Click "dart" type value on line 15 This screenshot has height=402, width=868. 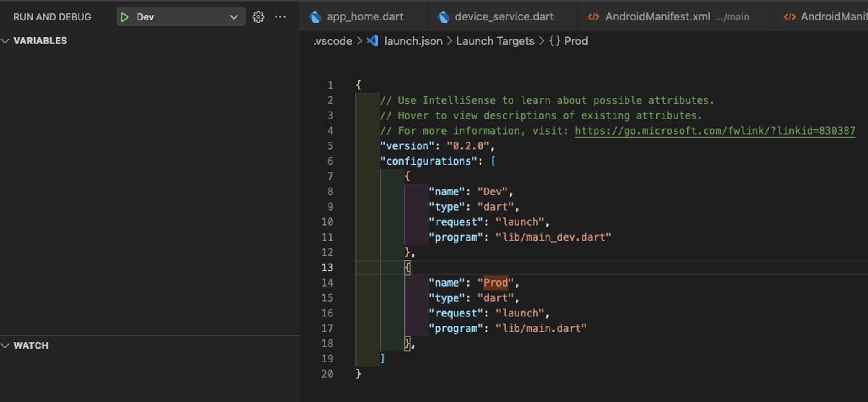pos(495,298)
